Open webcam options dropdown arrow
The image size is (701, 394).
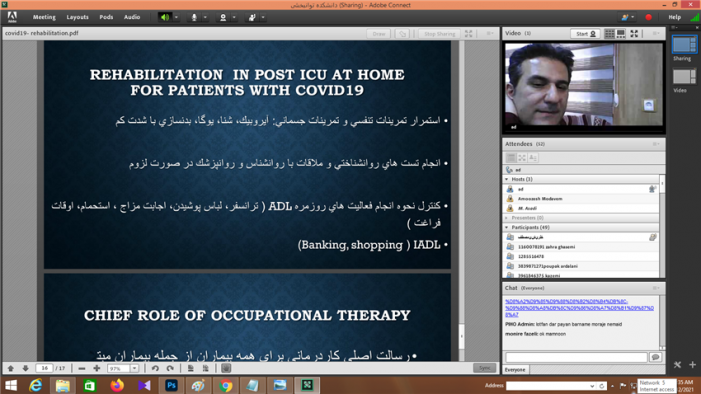click(234, 17)
